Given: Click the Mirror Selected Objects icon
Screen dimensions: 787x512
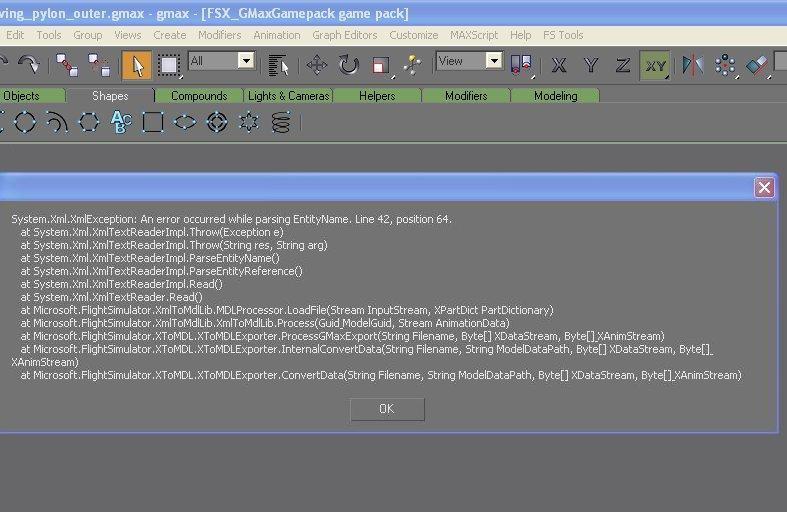Looking at the screenshot, I should pyautogui.click(x=692, y=65).
